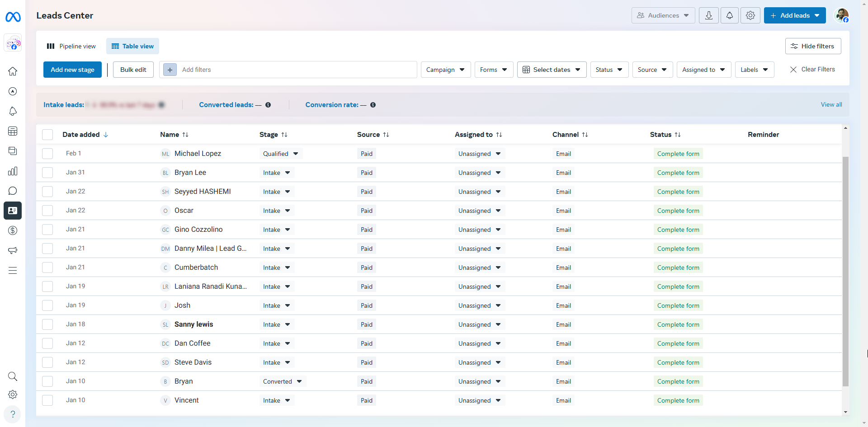Open Leads Center settings gear icon

(750, 15)
